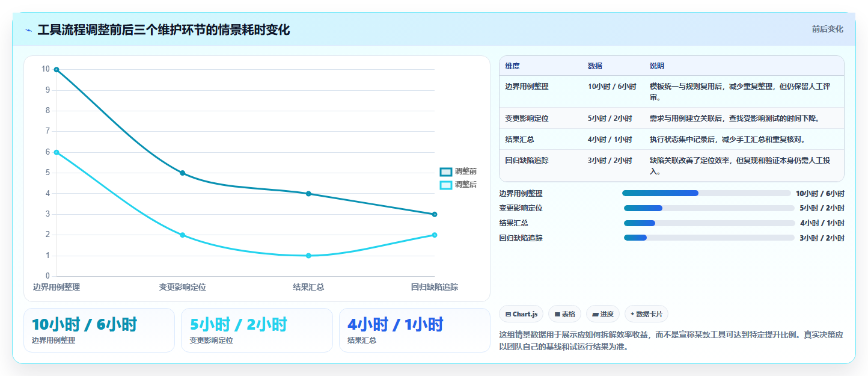Click the 边界用例整理 table row name
The width and height of the screenshot is (868, 376).
coord(527,87)
